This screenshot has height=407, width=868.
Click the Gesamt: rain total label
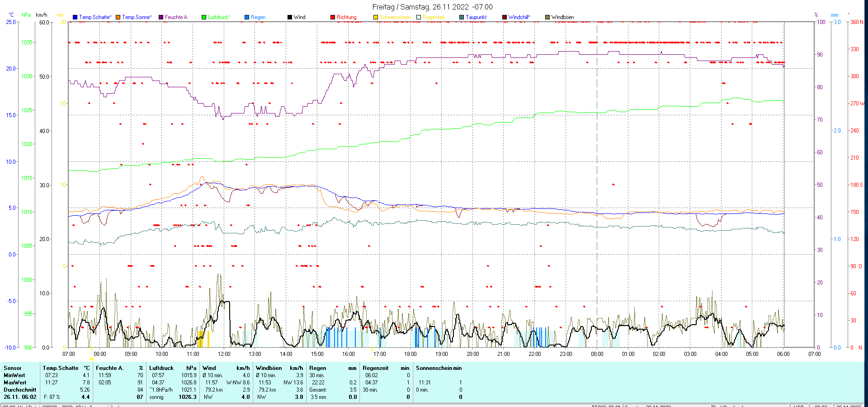tap(318, 390)
